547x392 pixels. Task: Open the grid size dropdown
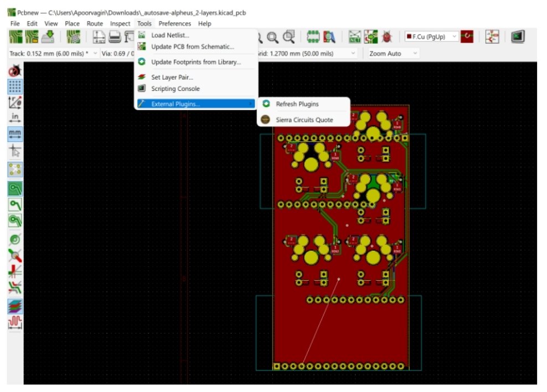coord(353,53)
